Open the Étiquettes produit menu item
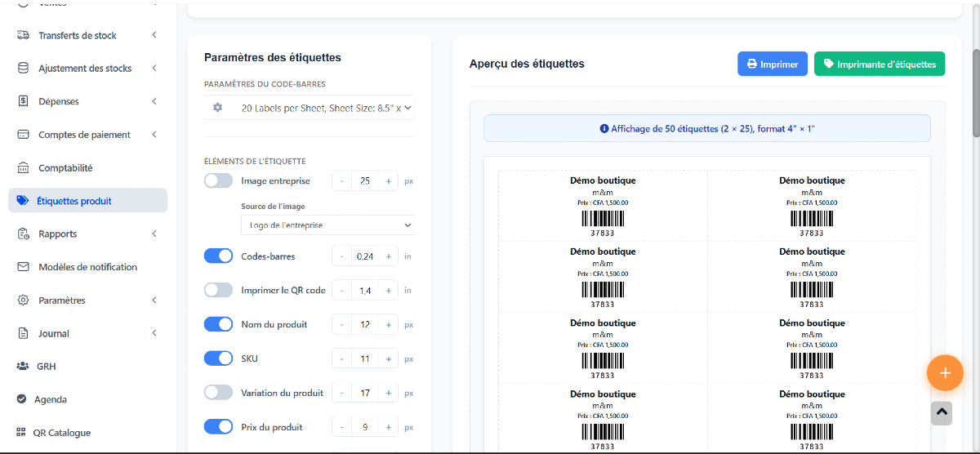Screen dimensions: 980x454 point(87,201)
